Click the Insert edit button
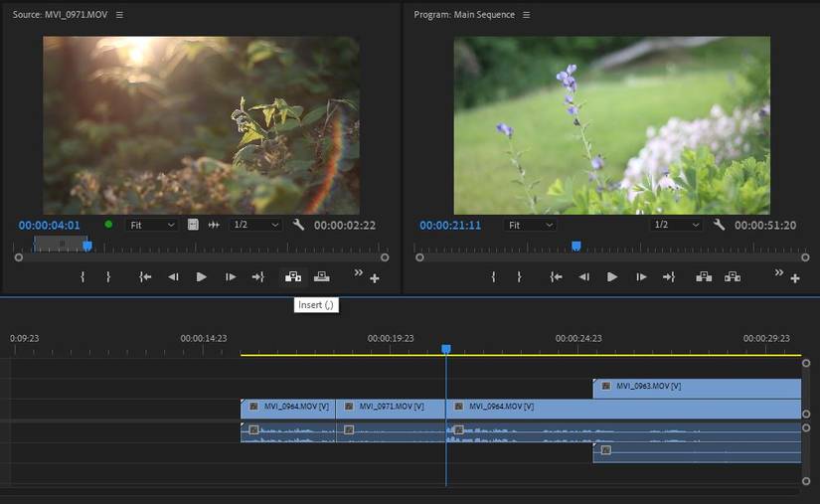This screenshot has height=504, width=820. point(293,276)
